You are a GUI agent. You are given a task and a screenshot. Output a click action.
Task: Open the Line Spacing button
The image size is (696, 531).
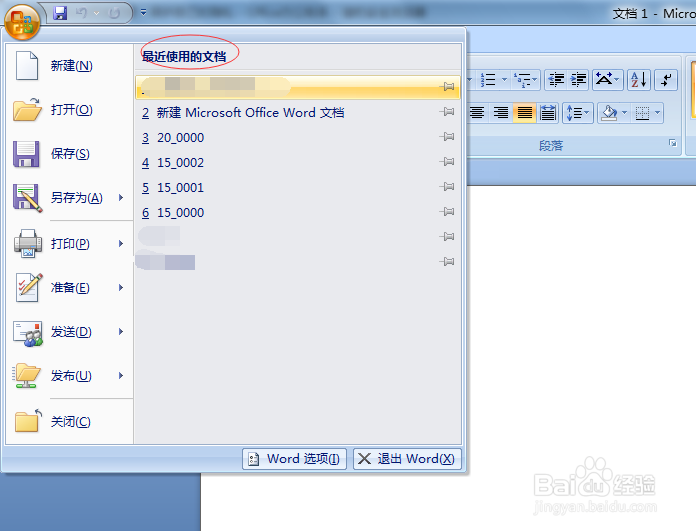tap(577, 113)
